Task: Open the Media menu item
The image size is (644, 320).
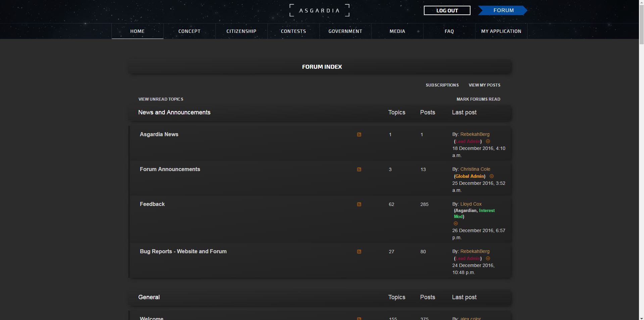Action: pos(397,31)
